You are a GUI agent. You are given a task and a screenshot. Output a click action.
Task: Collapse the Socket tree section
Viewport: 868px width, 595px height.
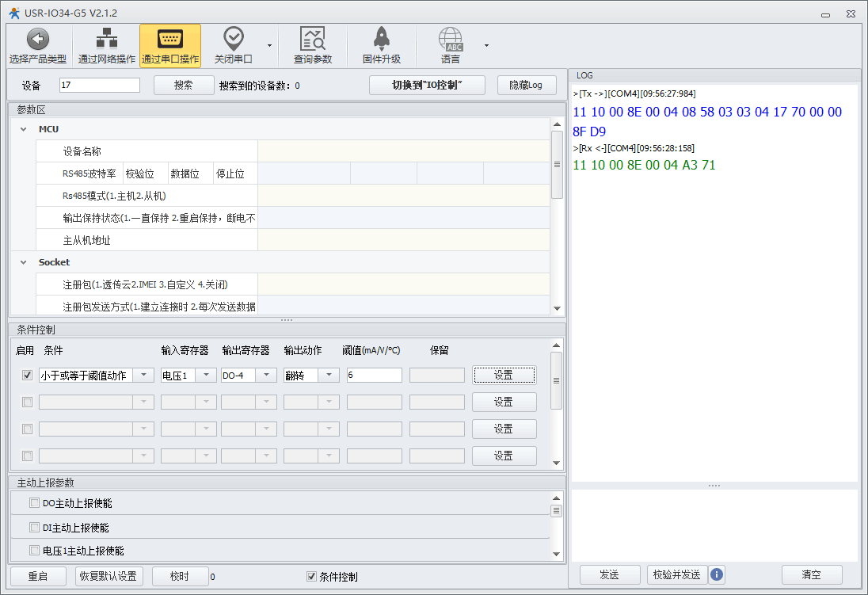(x=24, y=262)
